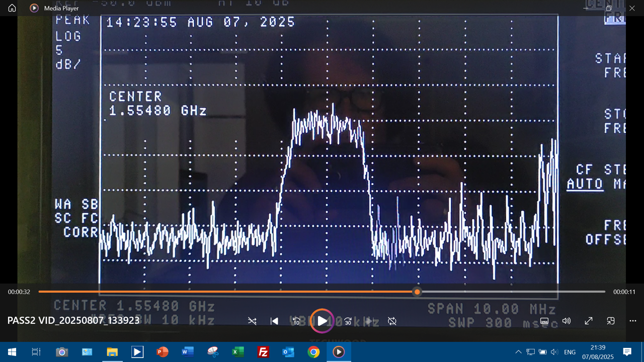
Task: Skip forward 30 seconds
Action: [x=348, y=321]
